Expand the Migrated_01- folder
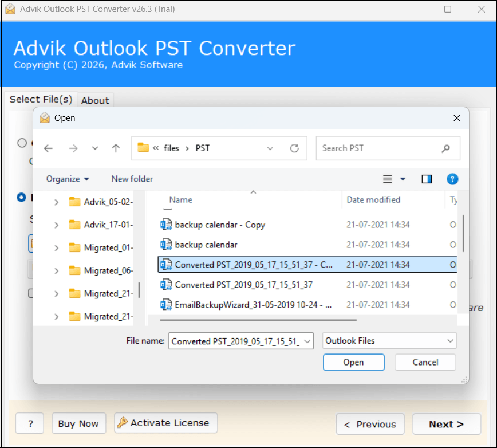Viewport: 497px width, 448px height. (x=57, y=248)
